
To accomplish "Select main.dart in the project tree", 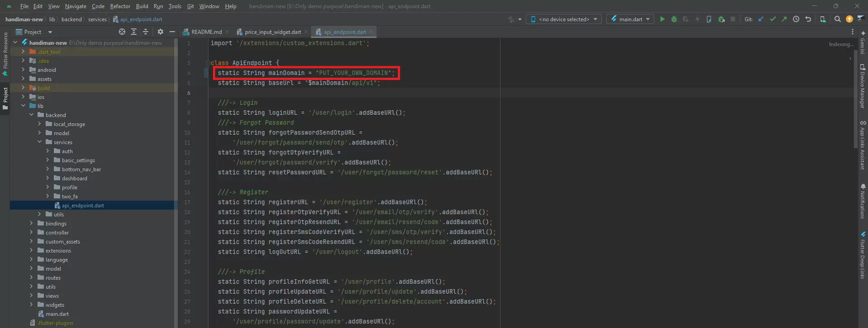I will (x=57, y=314).
